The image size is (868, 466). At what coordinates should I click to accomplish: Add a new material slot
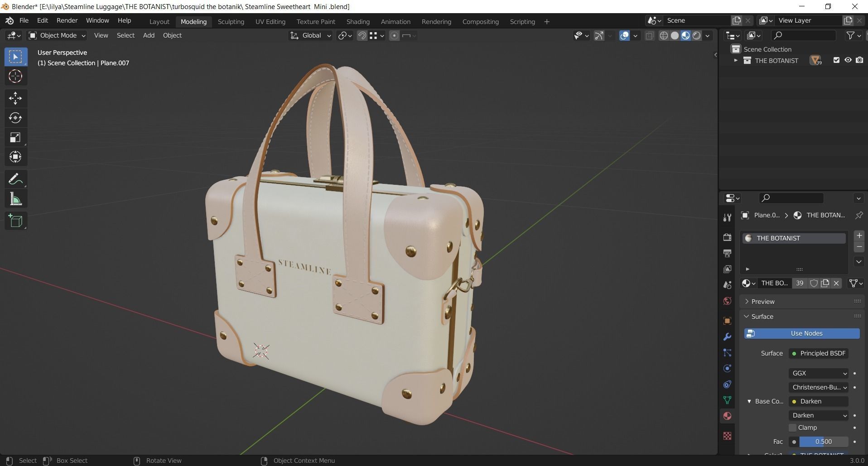pos(859,235)
